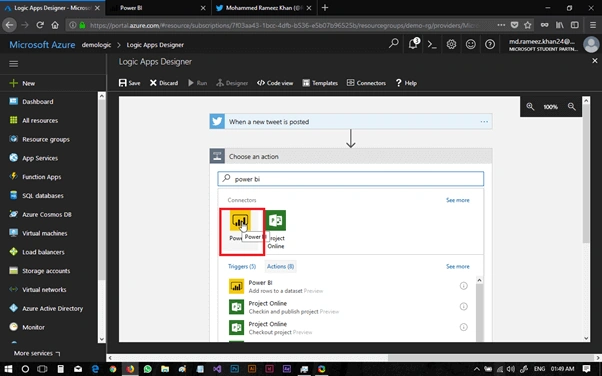Switch to the Mohammed Rameez Khan Twitter tab
The image size is (602, 376).
(264, 8)
